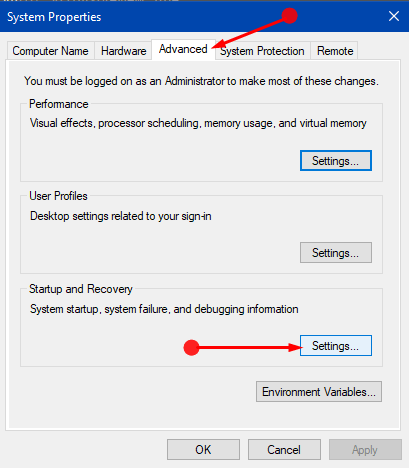Click the User Profiles description text
This screenshot has height=468, width=409.
(x=121, y=216)
